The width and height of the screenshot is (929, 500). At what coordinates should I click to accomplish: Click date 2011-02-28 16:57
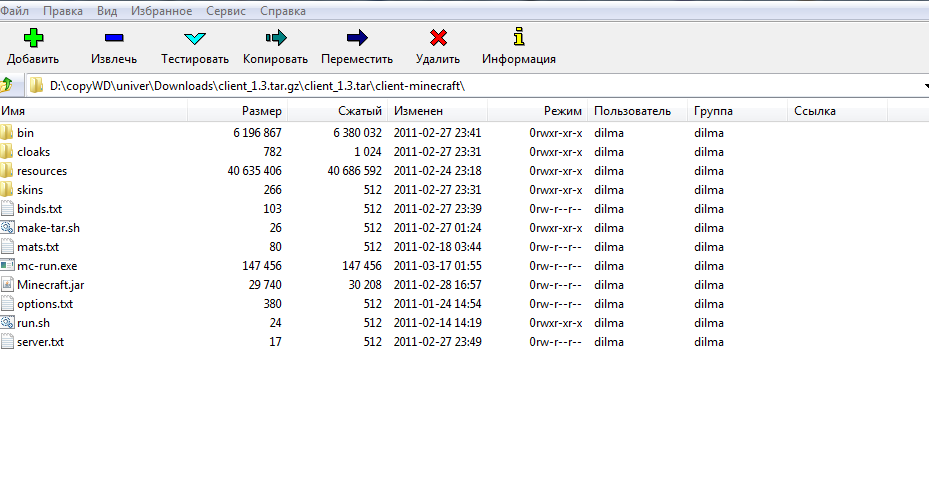[x=437, y=284]
